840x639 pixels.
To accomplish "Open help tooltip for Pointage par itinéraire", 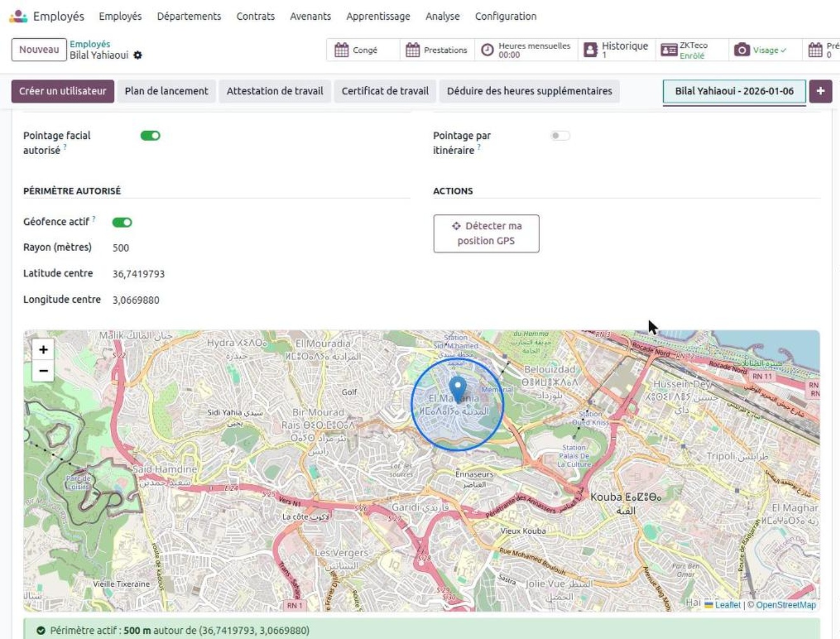I will pyautogui.click(x=479, y=147).
